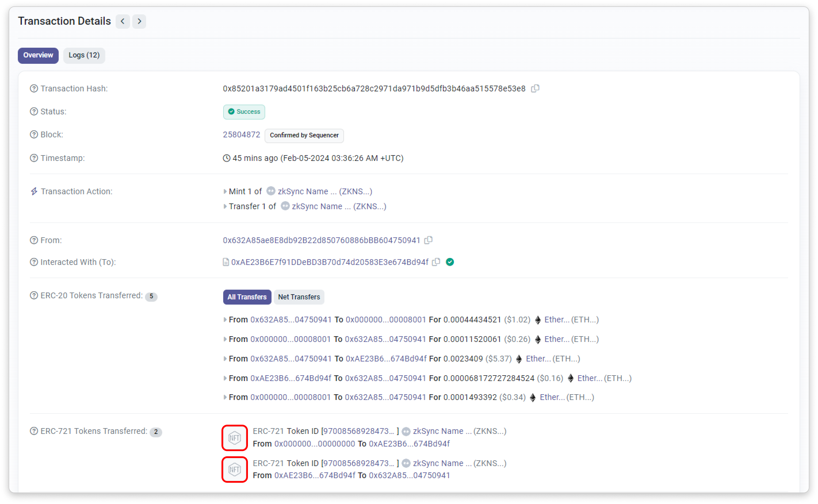Click the first NFT thumbnail icon
Image resolution: width=818 pixels, height=504 pixels.
[x=234, y=438]
